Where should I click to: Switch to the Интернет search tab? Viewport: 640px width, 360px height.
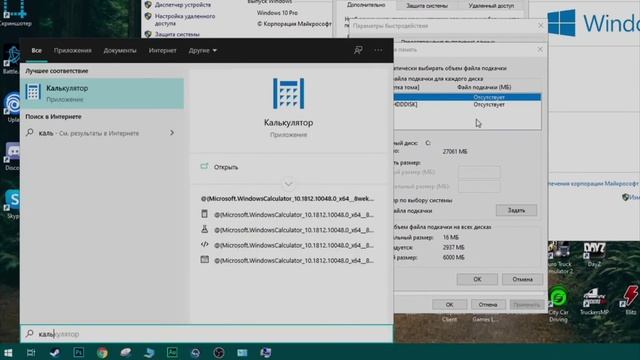(x=162, y=51)
